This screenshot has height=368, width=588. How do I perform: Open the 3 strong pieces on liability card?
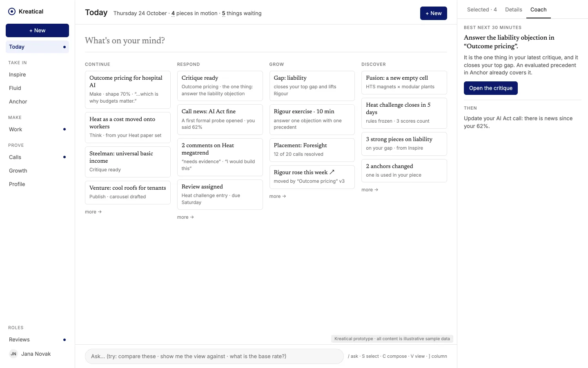[404, 144]
